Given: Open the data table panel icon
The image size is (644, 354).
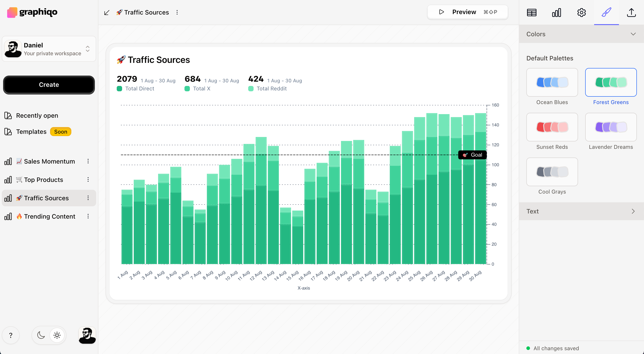Looking at the screenshot, I should click(532, 13).
